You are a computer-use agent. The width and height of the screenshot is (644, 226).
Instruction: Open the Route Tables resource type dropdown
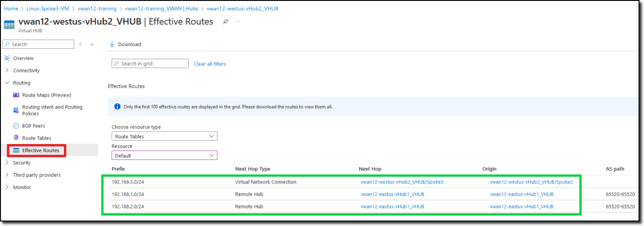pos(164,136)
